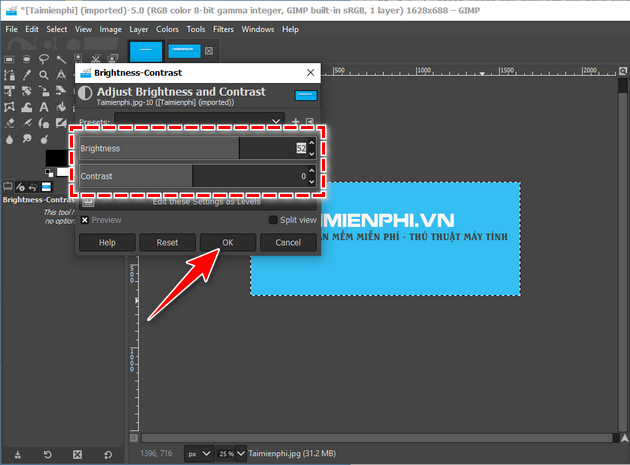Viewport: 630px width, 465px height.
Task: Click the Cancel button
Action: 288,242
